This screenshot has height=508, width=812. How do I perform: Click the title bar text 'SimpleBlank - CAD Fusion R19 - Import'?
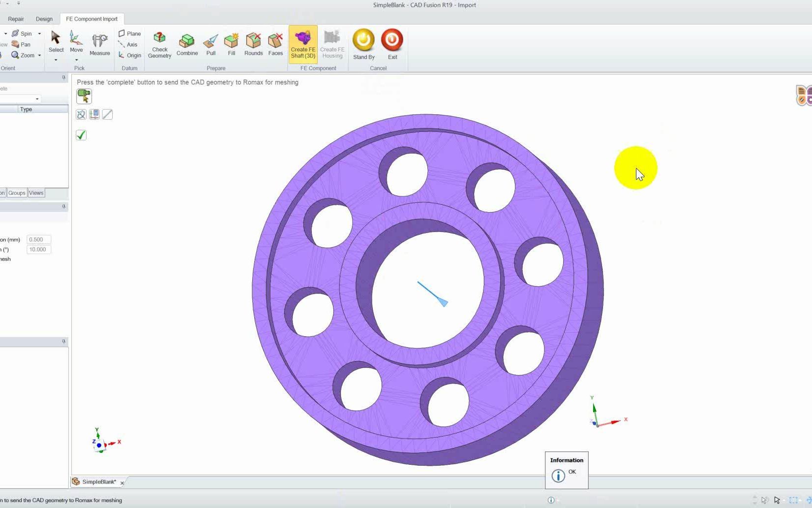pyautogui.click(x=424, y=5)
